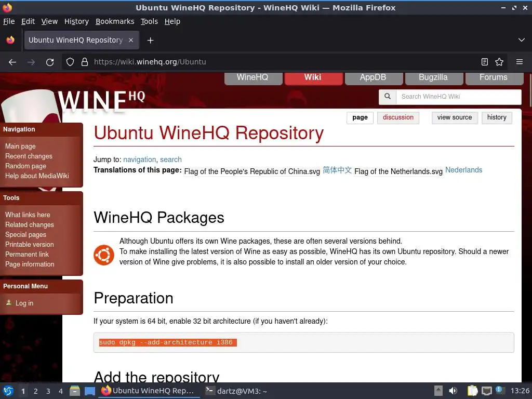Open the File menu

pyautogui.click(x=9, y=21)
